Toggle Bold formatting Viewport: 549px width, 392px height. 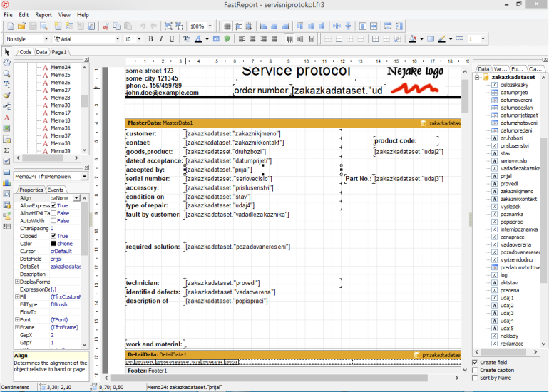[151, 39]
